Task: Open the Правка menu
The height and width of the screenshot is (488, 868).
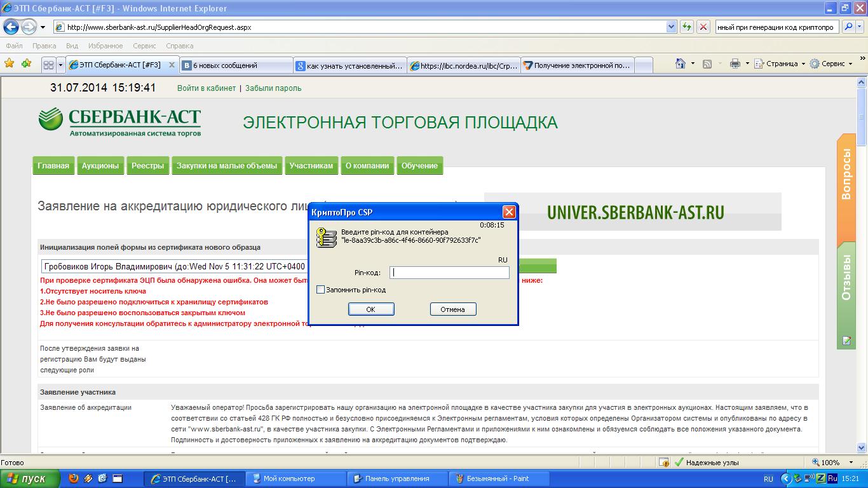Action: 44,46
